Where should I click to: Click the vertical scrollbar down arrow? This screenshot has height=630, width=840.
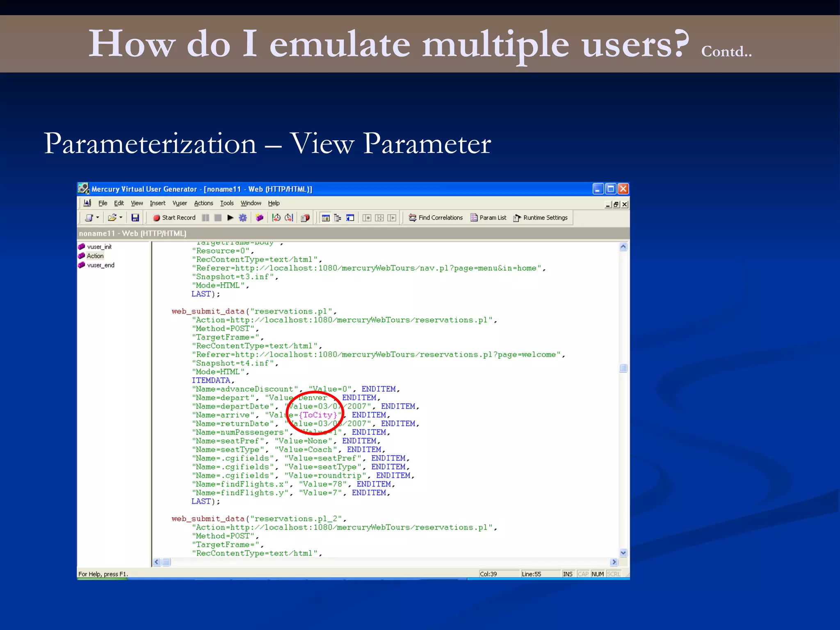[x=623, y=553]
